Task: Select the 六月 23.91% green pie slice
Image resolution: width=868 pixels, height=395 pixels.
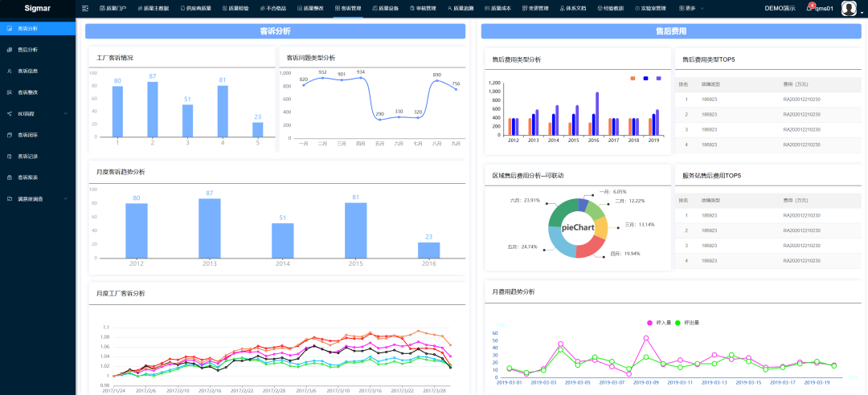Action: (x=560, y=213)
